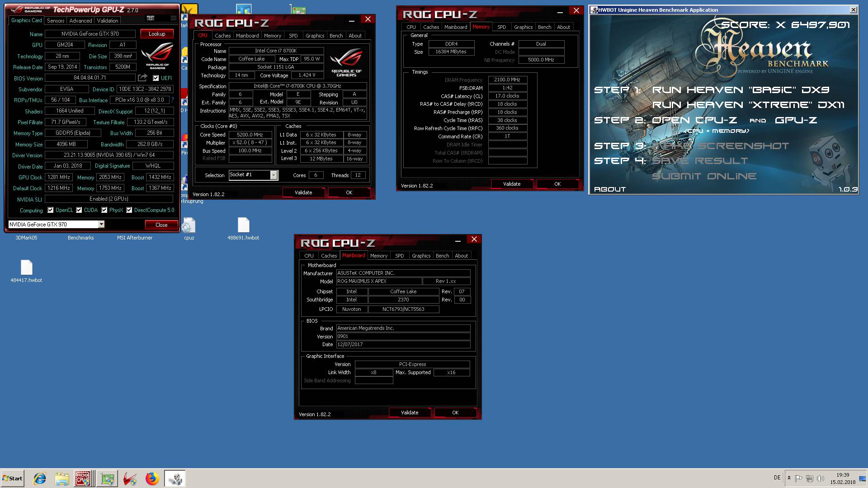Open the Validation tab in GPU-Z
This screenshot has height=488, width=868.
108,21
